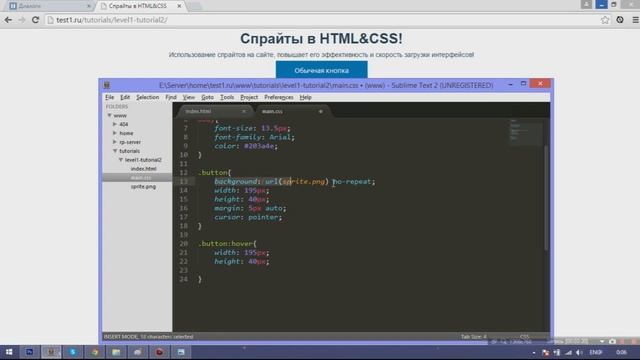This screenshot has height=360, width=640.
Task: Focus the test1.ru address bar
Action: 322,20
